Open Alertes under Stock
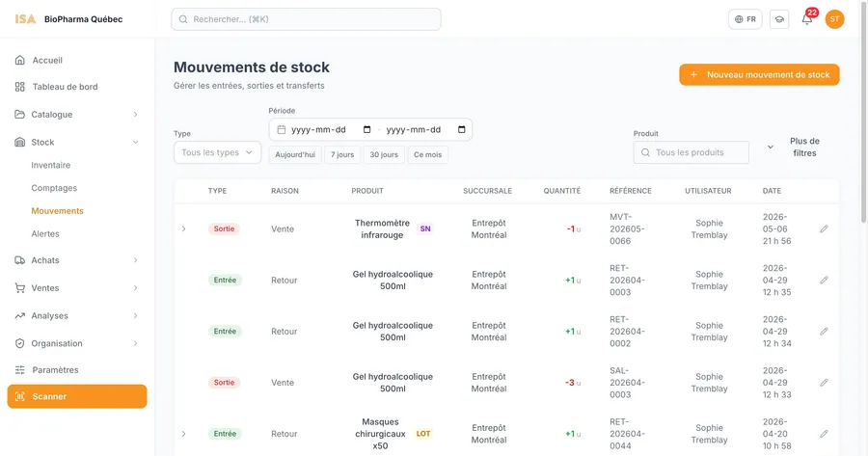The image size is (868, 456). click(45, 233)
